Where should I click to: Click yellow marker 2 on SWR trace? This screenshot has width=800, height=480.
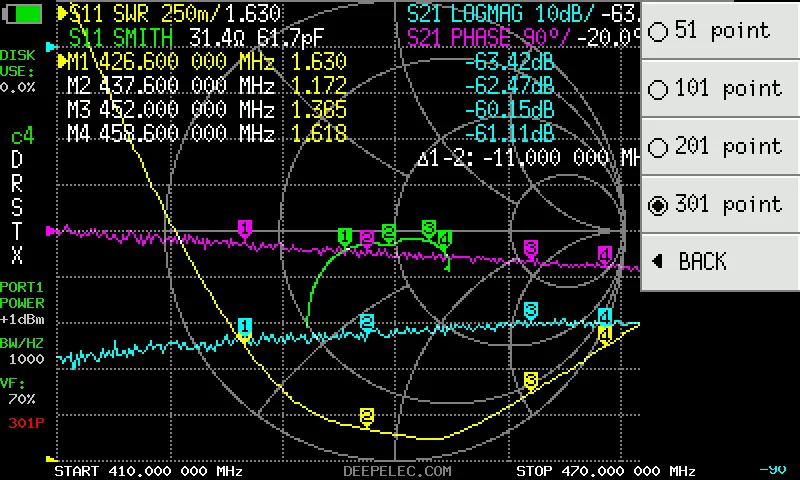[x=366, y=417]
